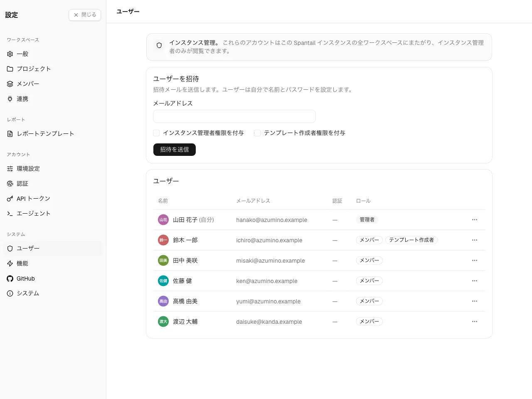Click email ichiro@azumino.example
Image resolution: width=532 pixels, height=399 pixels.
click(269, 240)
